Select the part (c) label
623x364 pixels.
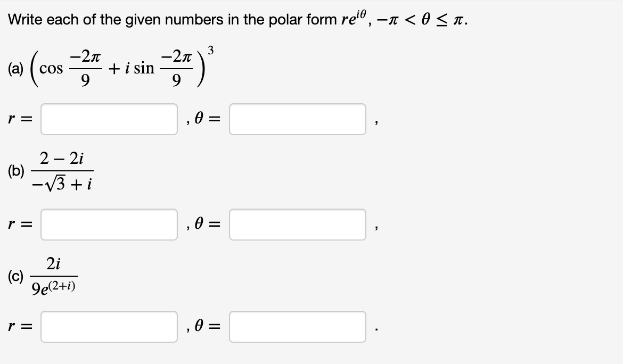coord(16,275)
